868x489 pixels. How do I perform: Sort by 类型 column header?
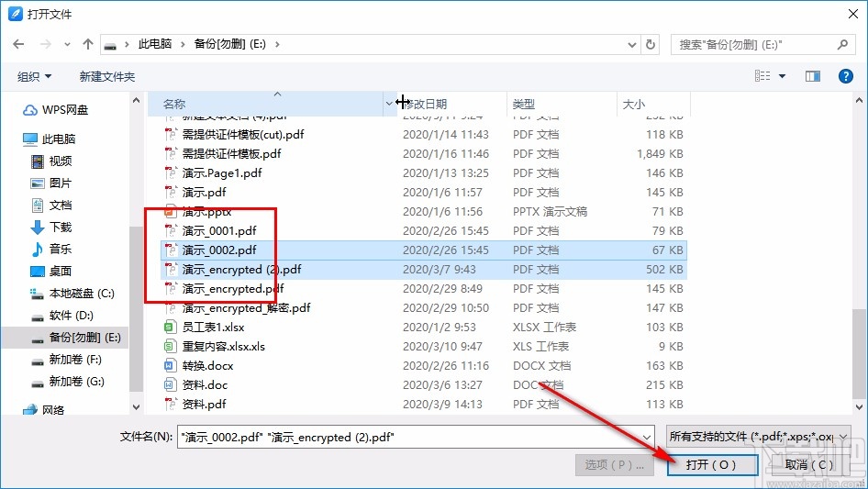[x=524, y=104]
